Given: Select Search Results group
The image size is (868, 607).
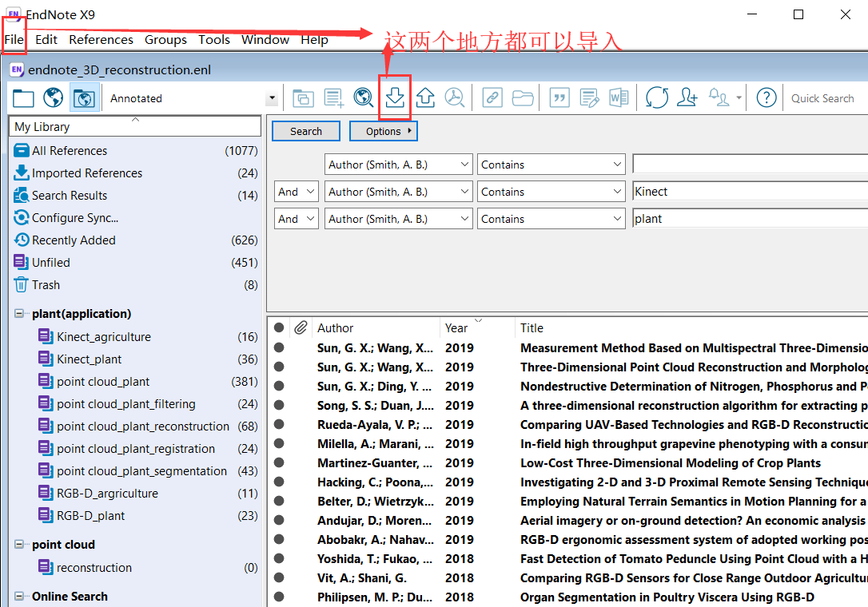Looking at the screenshot, I should (136, 196).
